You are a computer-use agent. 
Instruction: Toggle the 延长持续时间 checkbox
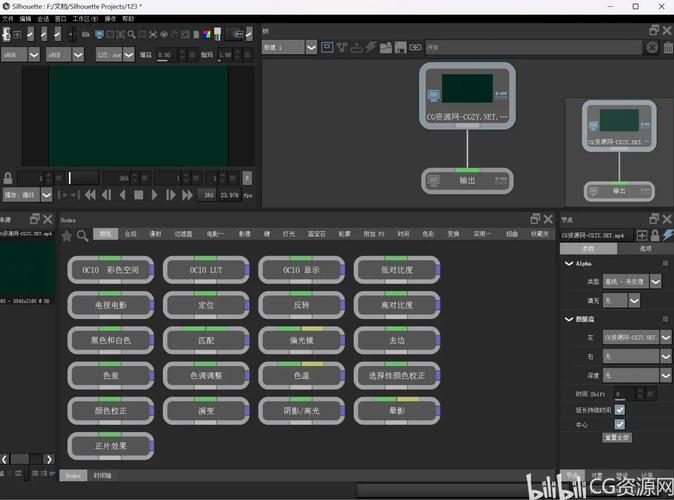(x=619, y=410)
